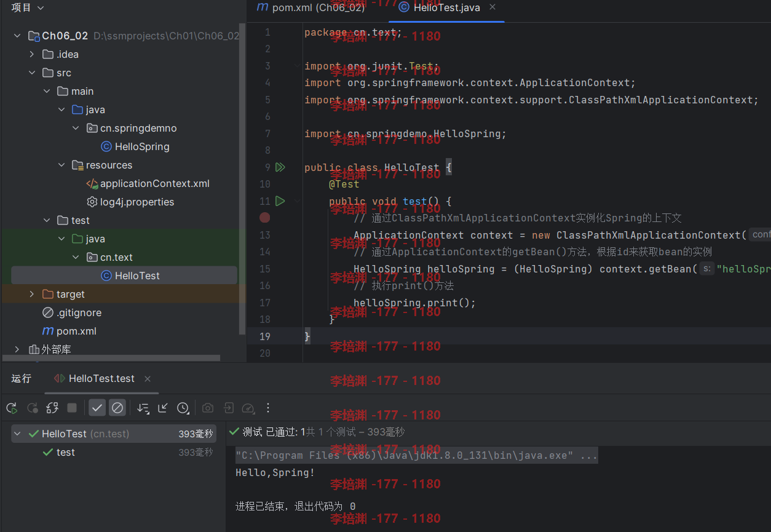Open applicationContext.xml file

[148, 183]
